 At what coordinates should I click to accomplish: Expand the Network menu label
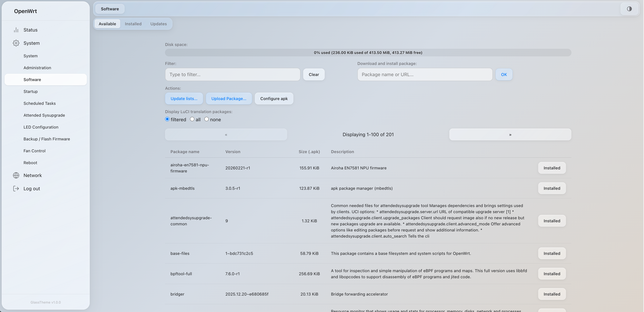[x=33, y=175]
